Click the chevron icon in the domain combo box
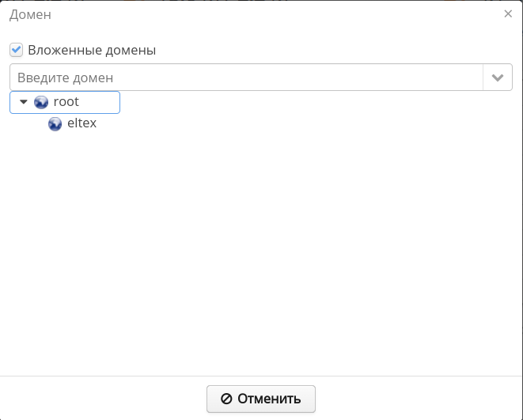 498,78
